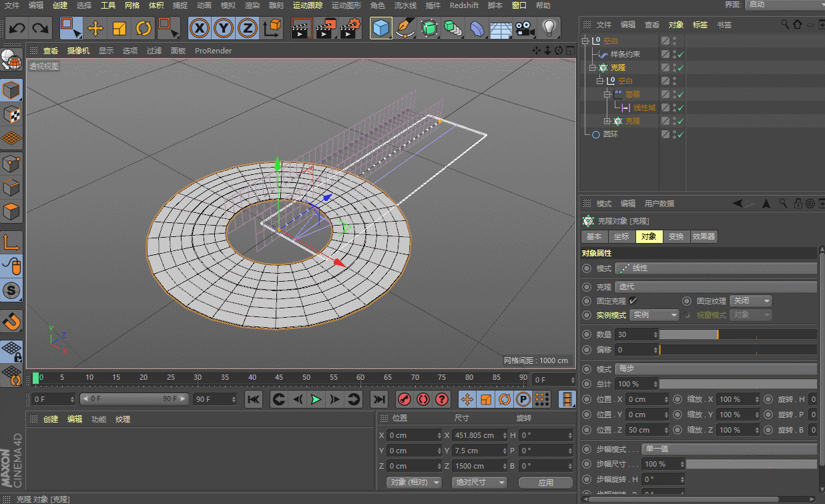Select the Move tool

95,28
